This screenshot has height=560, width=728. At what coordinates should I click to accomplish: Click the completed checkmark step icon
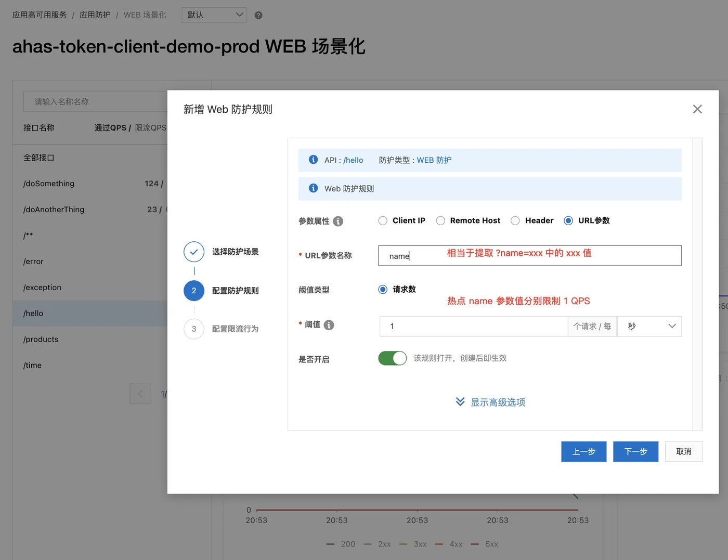(x=194, y=252)
